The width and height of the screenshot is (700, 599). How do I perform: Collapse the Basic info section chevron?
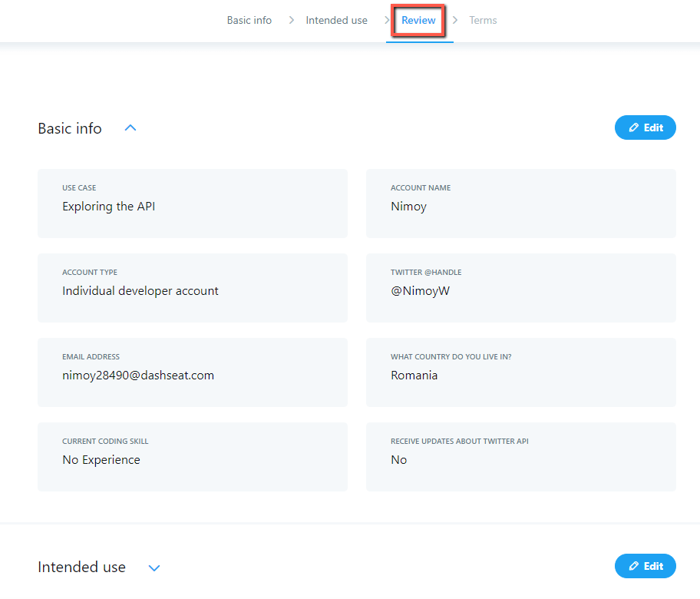(130, 128)
